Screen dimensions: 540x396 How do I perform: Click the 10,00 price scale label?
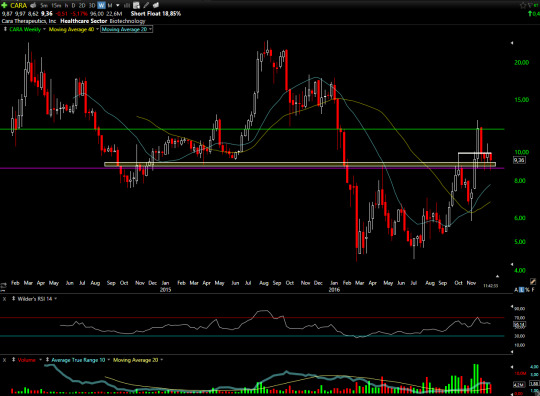coord(521,152)
